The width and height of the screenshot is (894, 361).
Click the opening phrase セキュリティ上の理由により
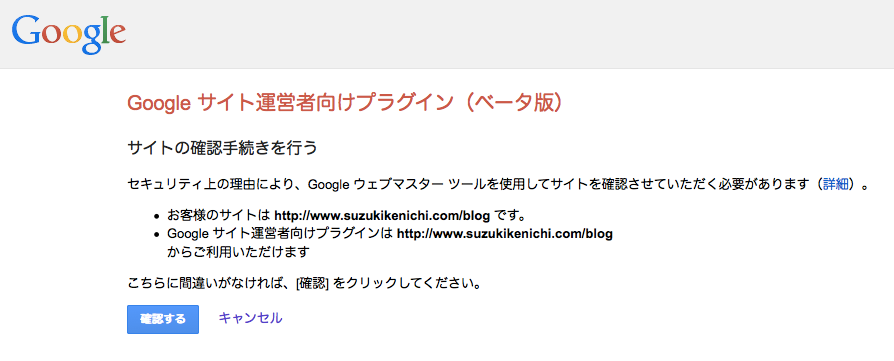pyautogui.click(x=211, y=185)
